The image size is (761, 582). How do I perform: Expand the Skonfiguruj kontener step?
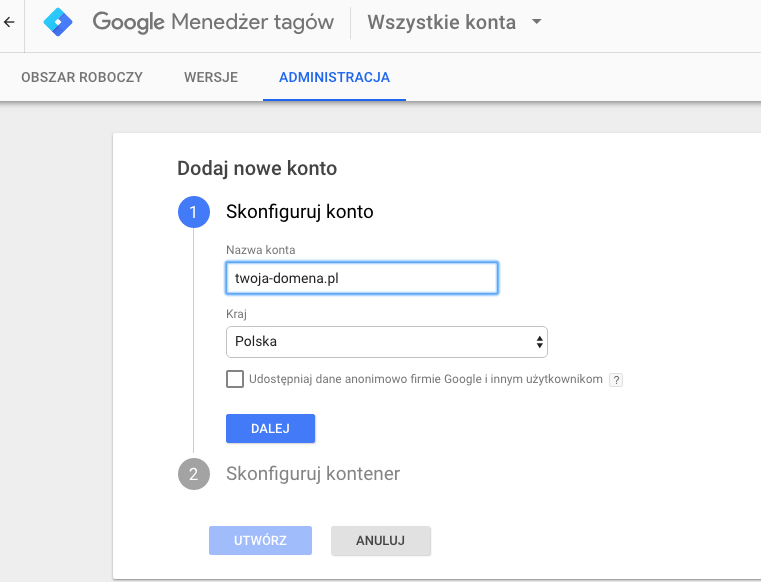313,474
